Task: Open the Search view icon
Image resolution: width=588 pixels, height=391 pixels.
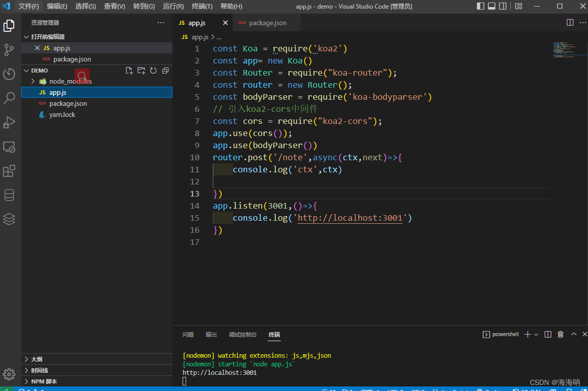Action: click(x=9, y=98)
